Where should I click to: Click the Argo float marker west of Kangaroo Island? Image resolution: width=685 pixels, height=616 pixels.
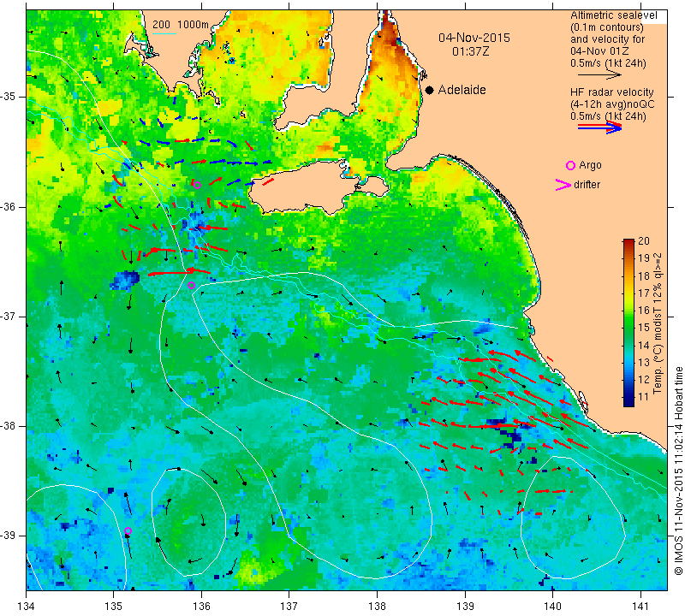pos(197,185)
